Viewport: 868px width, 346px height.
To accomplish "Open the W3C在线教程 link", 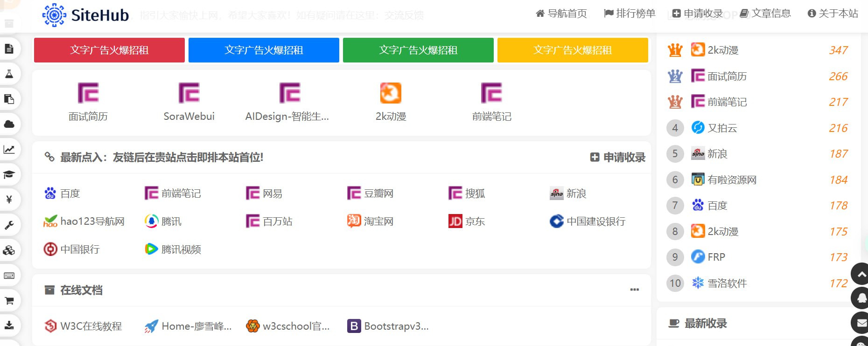I will tap(83, 326).
